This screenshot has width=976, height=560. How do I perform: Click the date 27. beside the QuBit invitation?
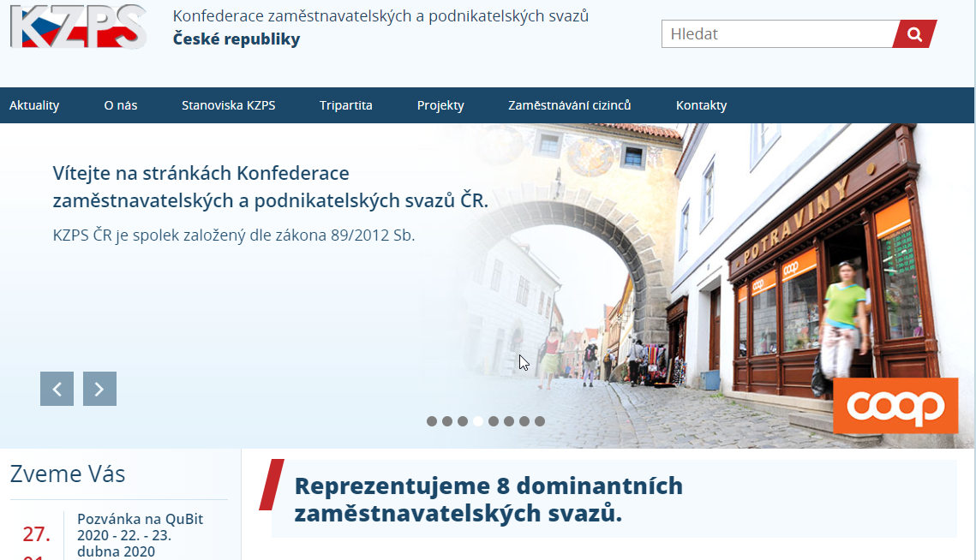click(37, 533)
